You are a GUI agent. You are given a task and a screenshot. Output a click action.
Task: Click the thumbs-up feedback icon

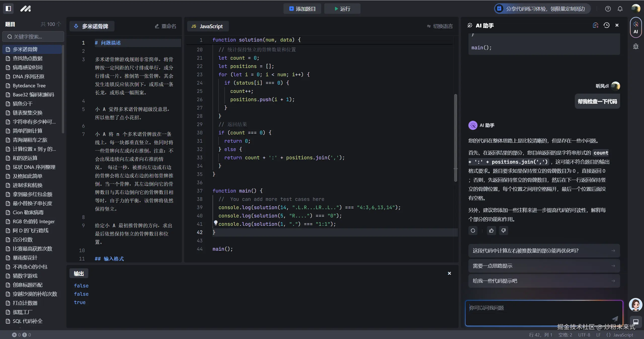click(x=491, y=231)
